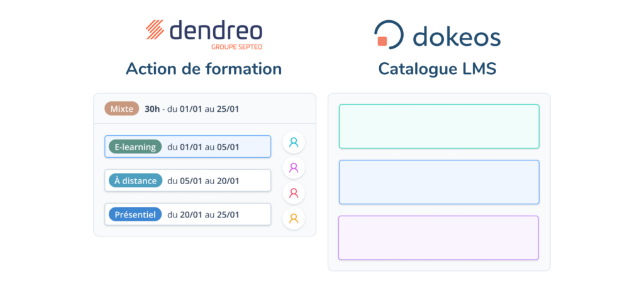
Task: Select the E-learning session row
Action: pyautogui.click(x=187, y=146)
